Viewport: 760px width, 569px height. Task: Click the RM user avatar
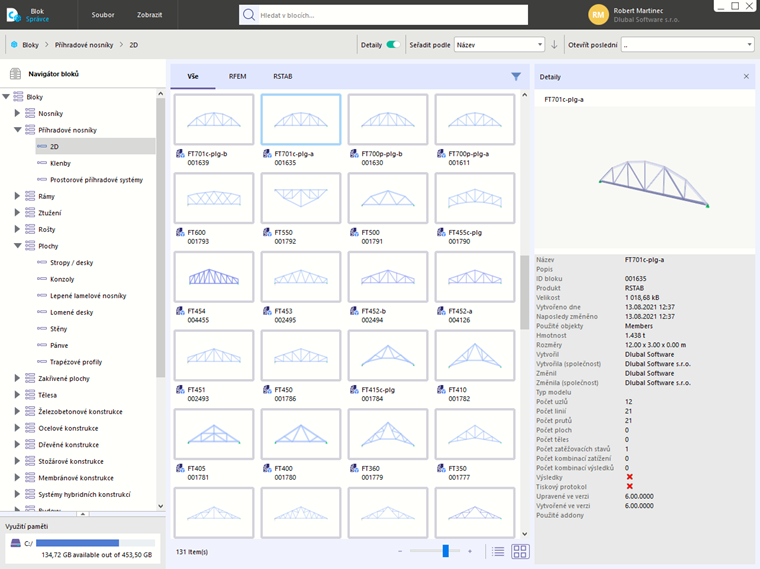click(x=598, y=15)
